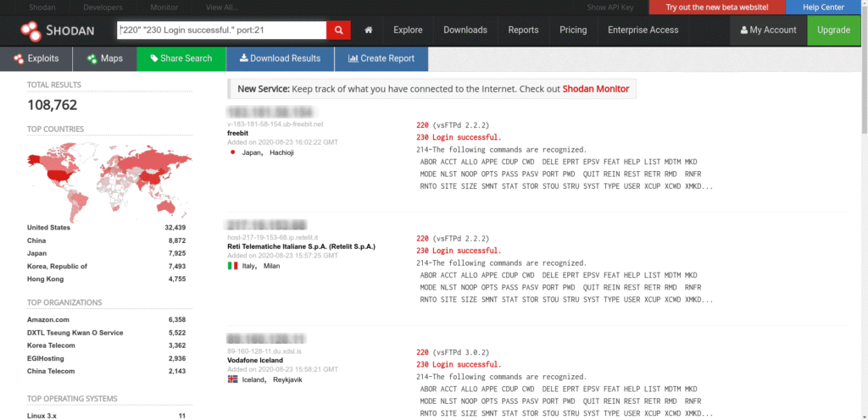
Task: Click the red search magnifier button
Action: pyautogui.click(x=338, y=30)
